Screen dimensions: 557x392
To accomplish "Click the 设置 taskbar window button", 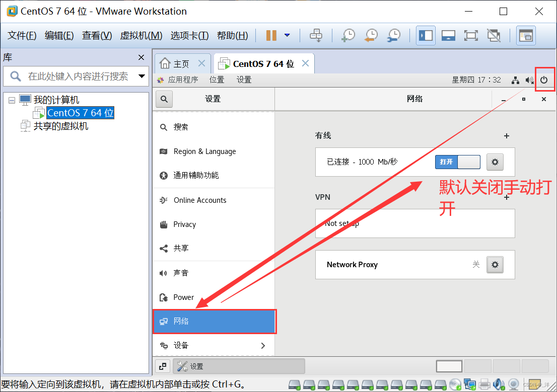I will tap(239, 366).
